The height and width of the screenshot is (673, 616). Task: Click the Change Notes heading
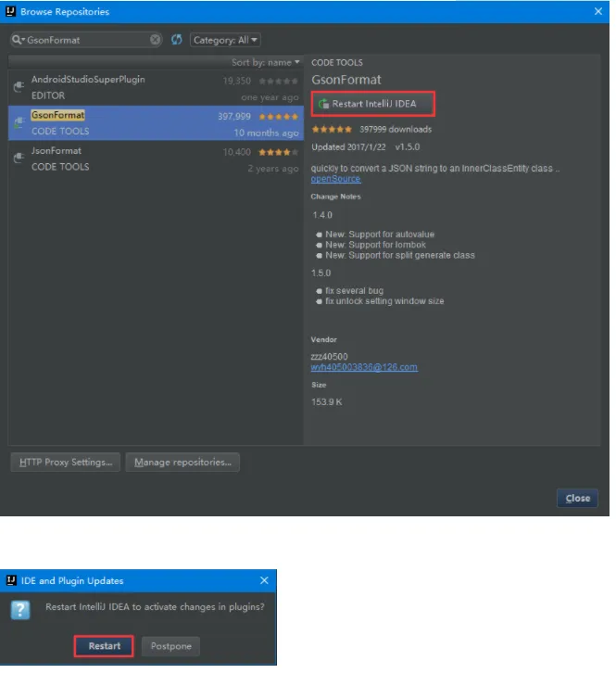(x=336, y=197)
